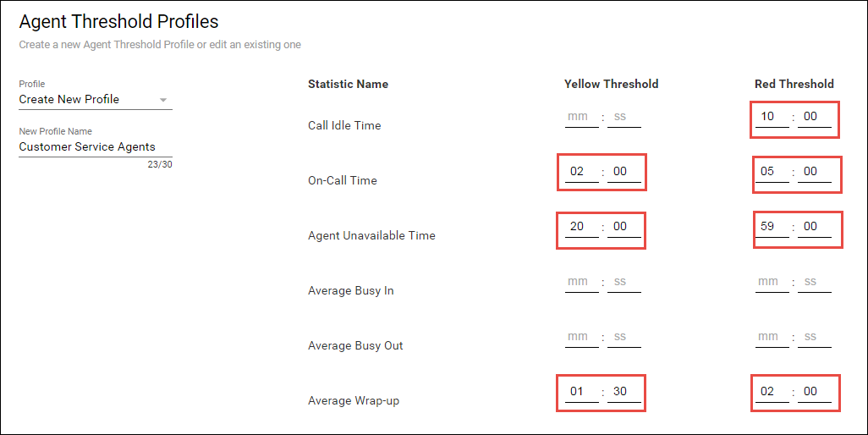This screenshot has height=435, width=868.
Task: Click Agent Unavailable Time yellow minutes field
Action: coord(580,227)
